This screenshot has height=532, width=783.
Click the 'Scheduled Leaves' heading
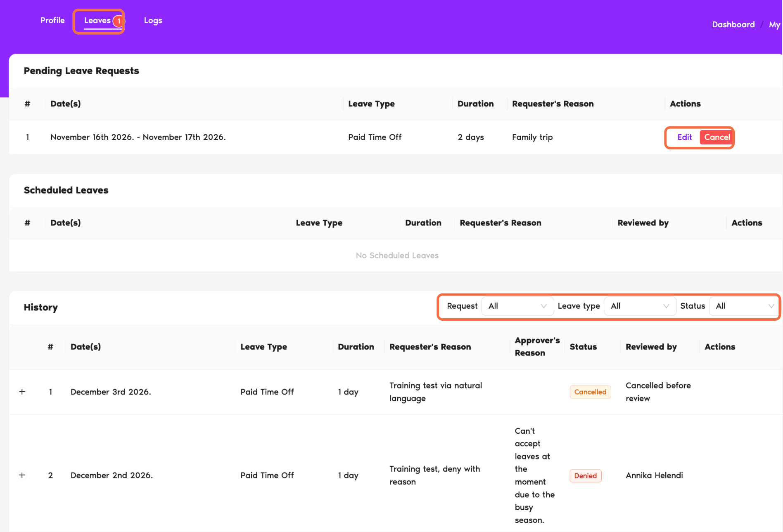point(66,190)
